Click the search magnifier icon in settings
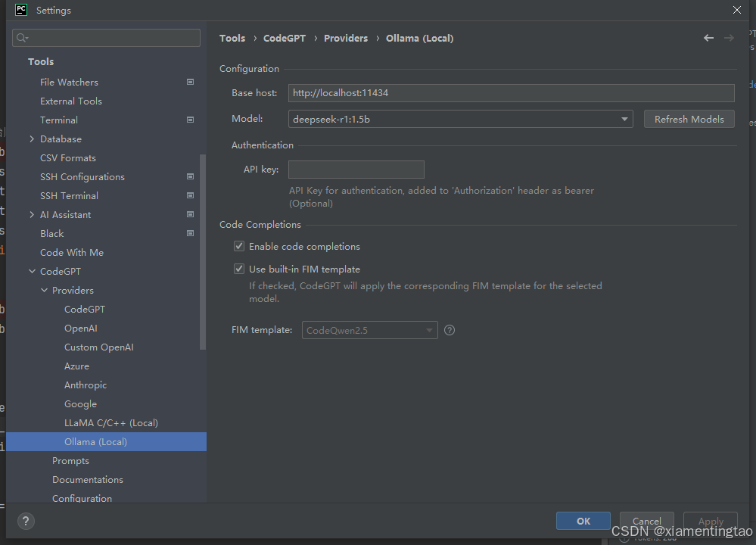 (22, 38)
